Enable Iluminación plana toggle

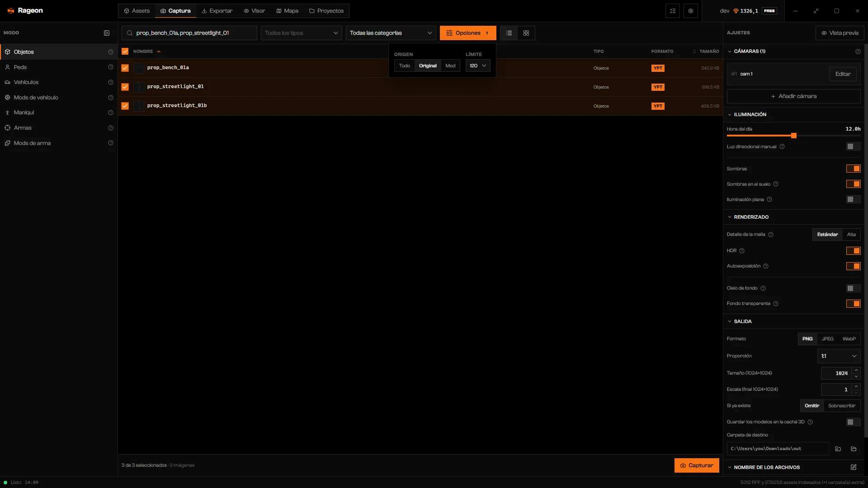click(854, 199)
